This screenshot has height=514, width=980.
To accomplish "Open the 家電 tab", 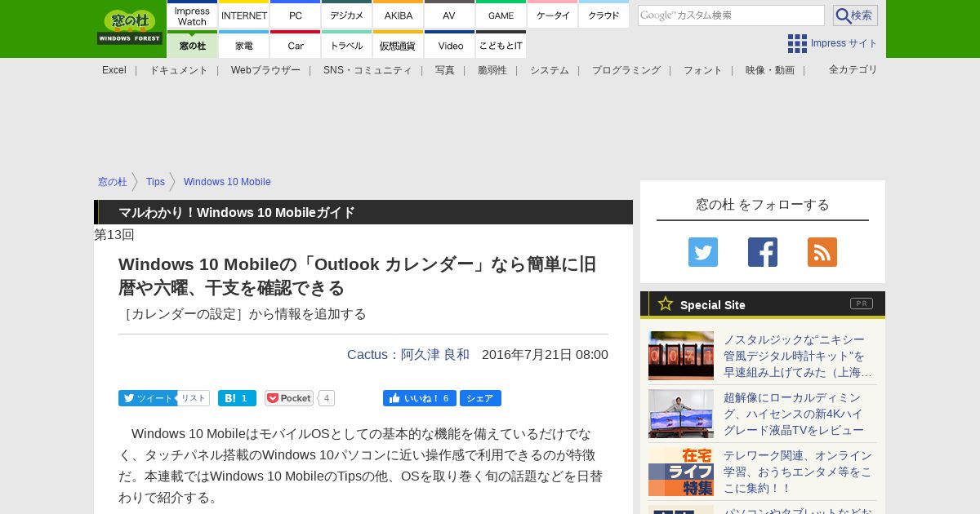I will tap(244, 45).
